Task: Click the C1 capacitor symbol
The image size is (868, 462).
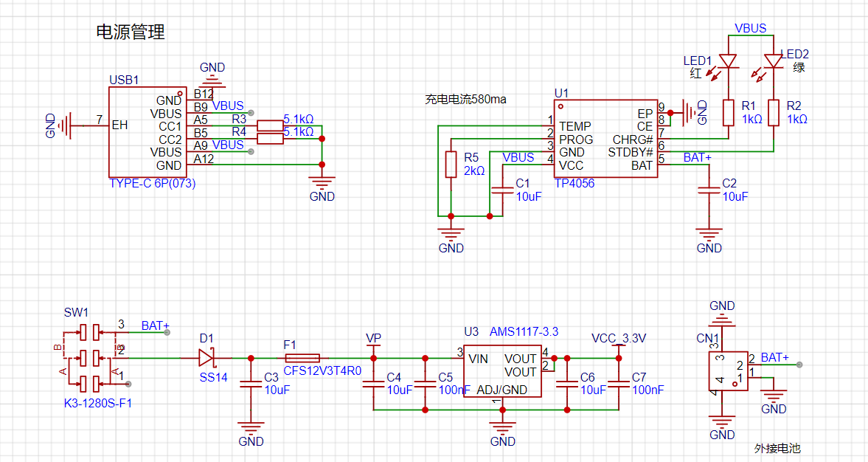Action: click(x=503, y=190)
